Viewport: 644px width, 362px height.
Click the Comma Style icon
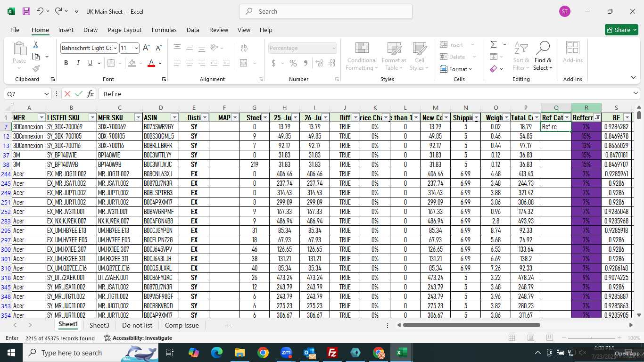pyautogui.click(x=305, y=63)
